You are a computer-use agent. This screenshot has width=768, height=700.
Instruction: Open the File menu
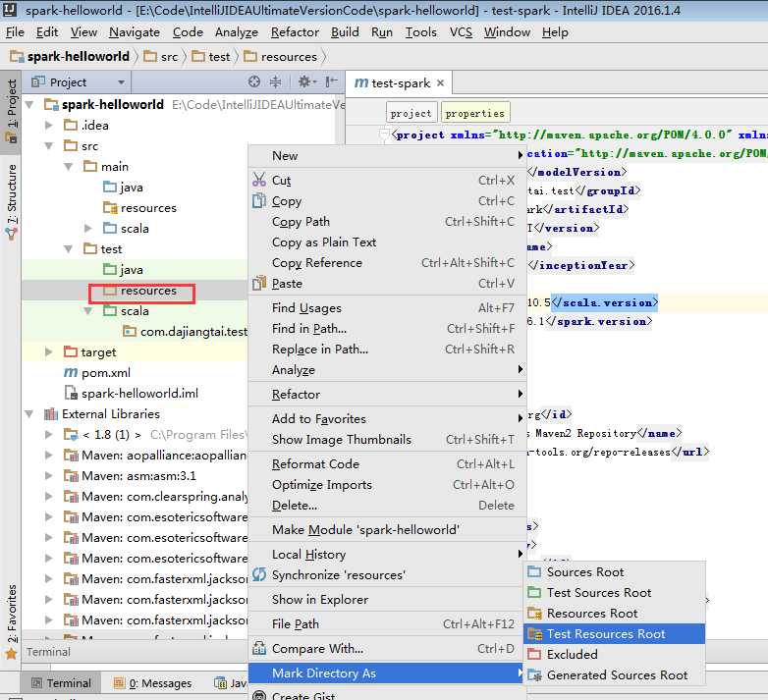pyautogui.click(x=15, y=32)
